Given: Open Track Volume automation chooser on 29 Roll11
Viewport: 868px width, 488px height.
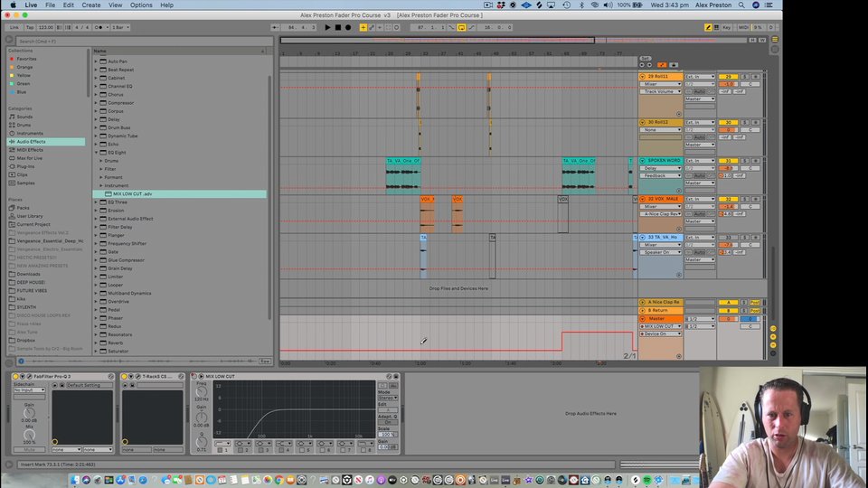Looking at the screenshot, I should pos(661,91).
